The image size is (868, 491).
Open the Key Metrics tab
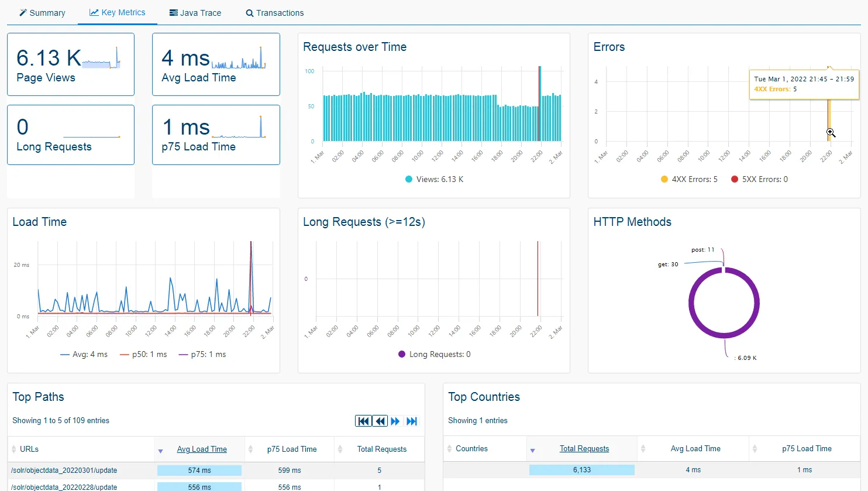(118, 12)
